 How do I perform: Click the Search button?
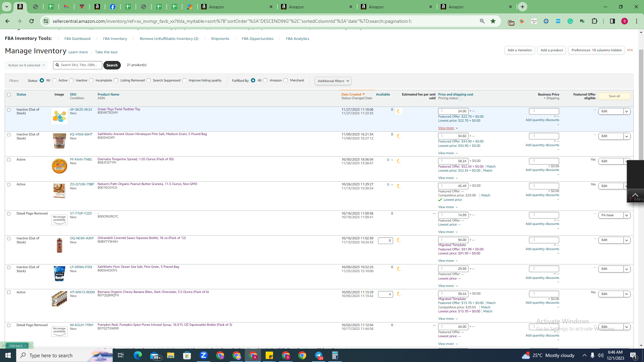click(112, 65)
